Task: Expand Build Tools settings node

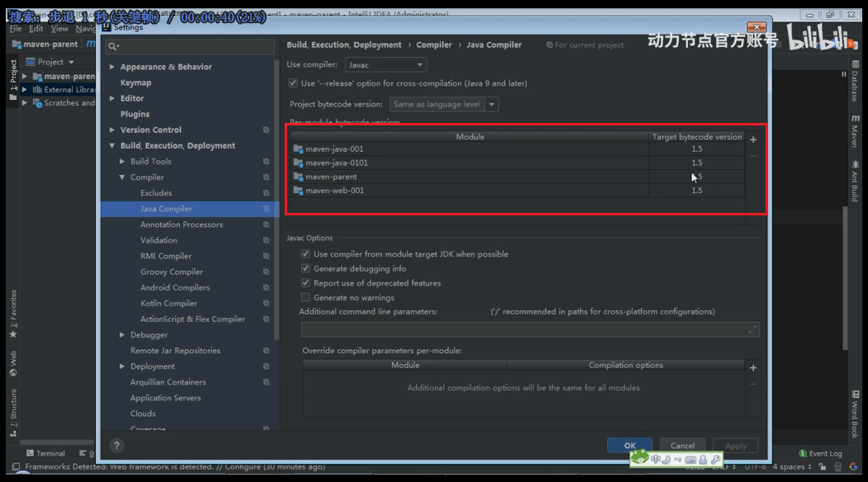Action: [x=122, y=161]
